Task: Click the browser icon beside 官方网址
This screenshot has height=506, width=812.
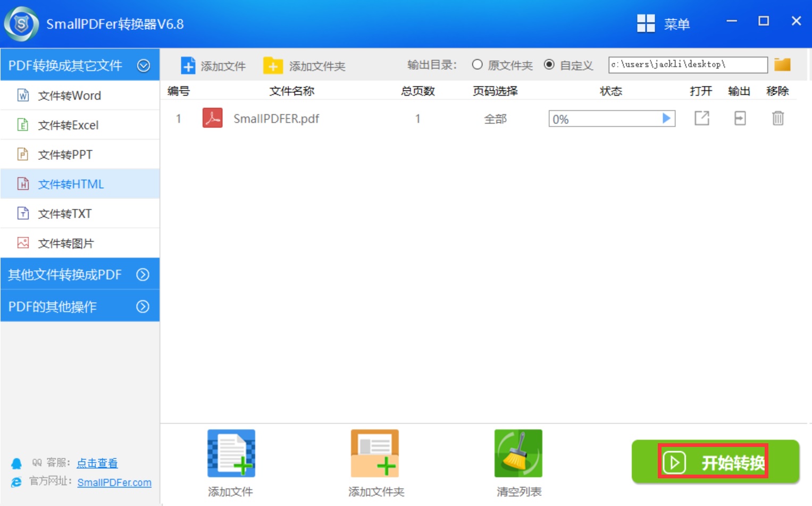Action: 16,482
